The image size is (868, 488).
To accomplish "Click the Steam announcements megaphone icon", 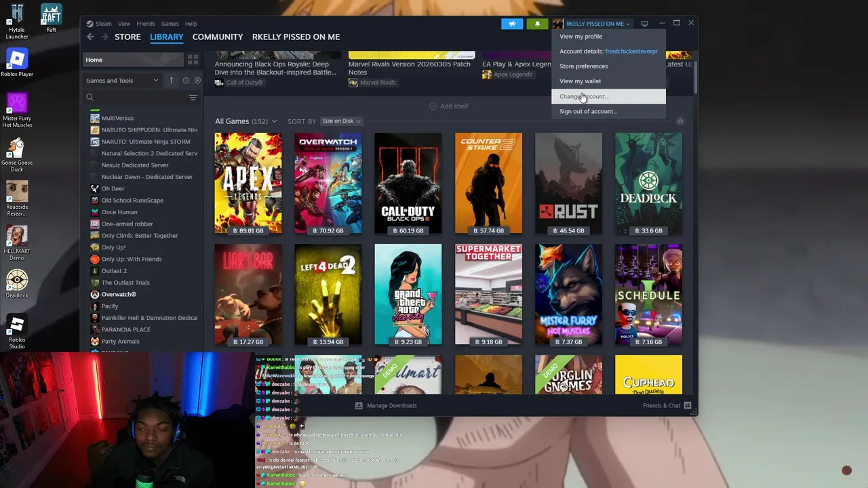I will pyautogui.click(x=512, y=24).
